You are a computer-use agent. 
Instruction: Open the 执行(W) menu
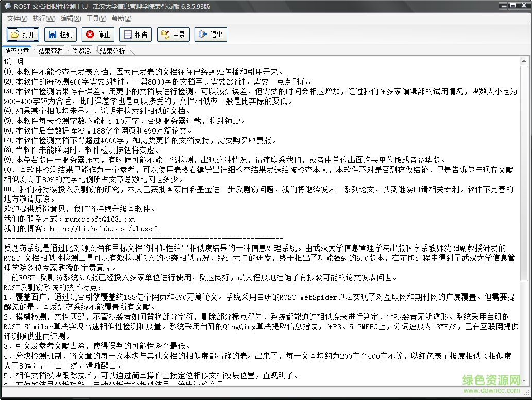coord(43,18)
